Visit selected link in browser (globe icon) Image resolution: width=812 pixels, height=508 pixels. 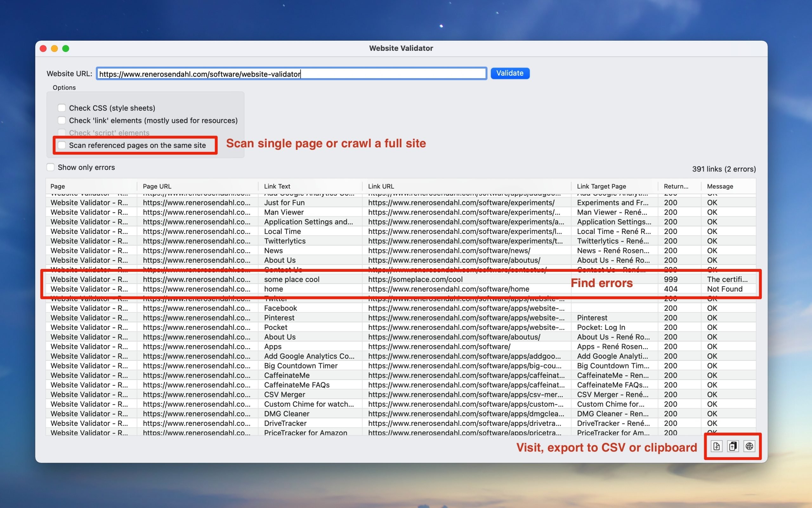[749, 446]
